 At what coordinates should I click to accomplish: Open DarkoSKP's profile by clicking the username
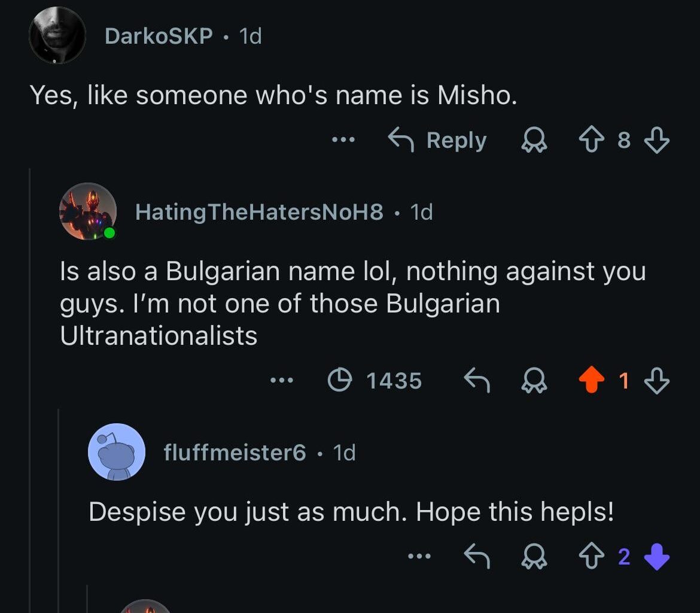pos(160,36)
